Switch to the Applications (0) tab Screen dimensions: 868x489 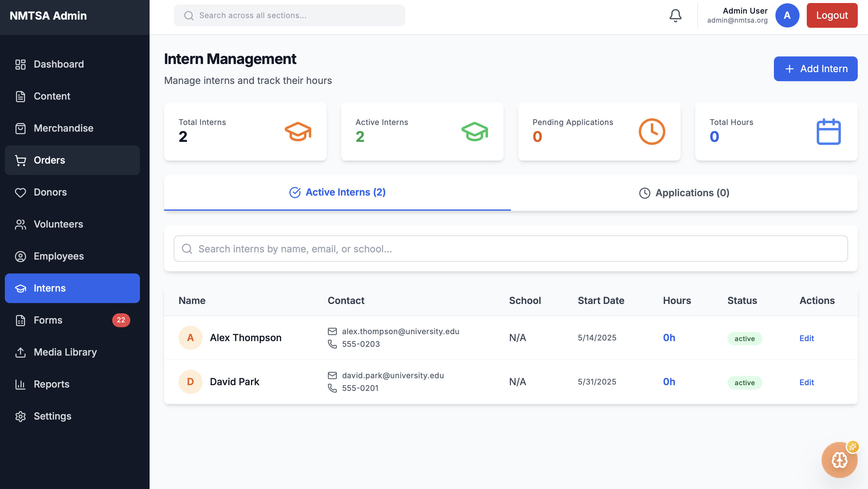point(684,193)
